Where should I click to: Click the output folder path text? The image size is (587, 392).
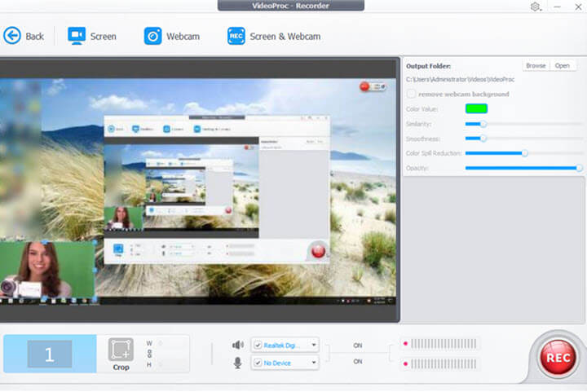(x=460, y=79)
